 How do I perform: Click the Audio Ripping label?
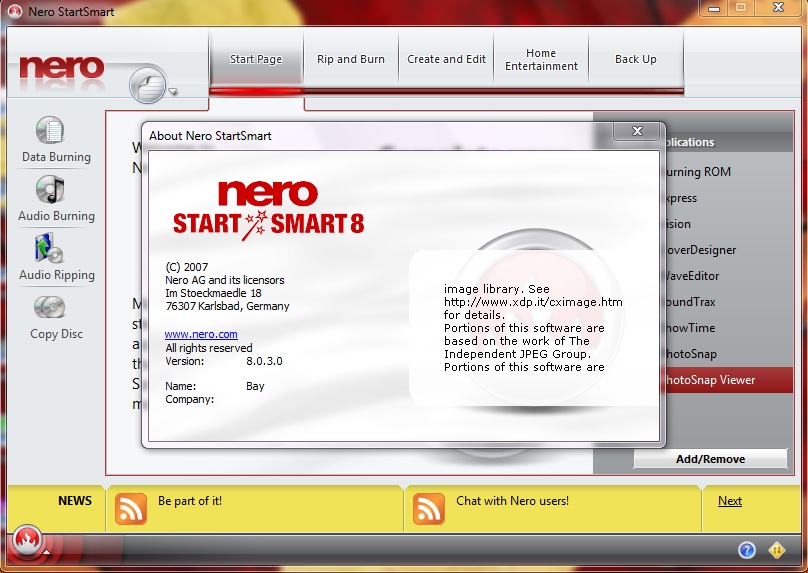coord(57,275)
